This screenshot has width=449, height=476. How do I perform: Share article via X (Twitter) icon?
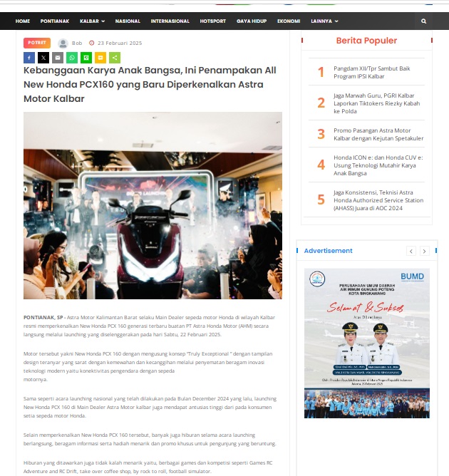point(43,58)
